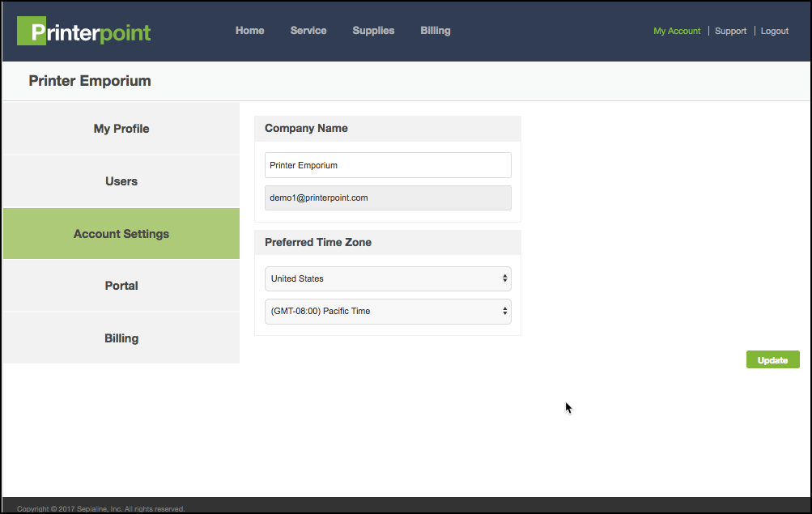Open the Users sidebar tab
The image size is (812, 514).
(x=121, y=181)
